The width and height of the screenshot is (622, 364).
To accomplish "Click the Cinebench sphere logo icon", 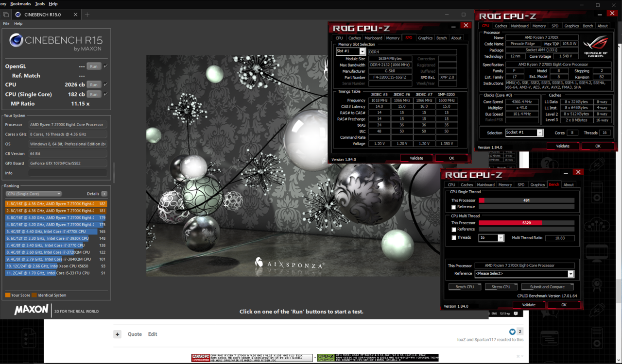I will click(16, 40).
